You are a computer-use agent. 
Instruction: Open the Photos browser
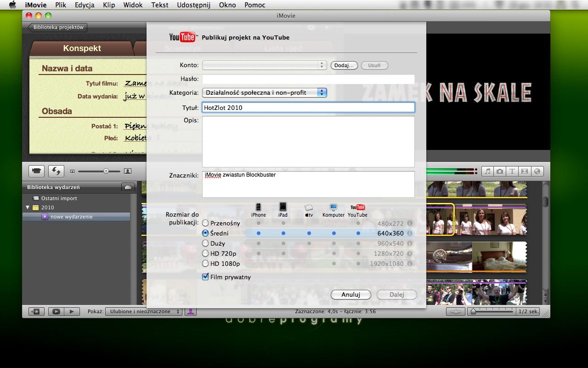coord(500,171)
